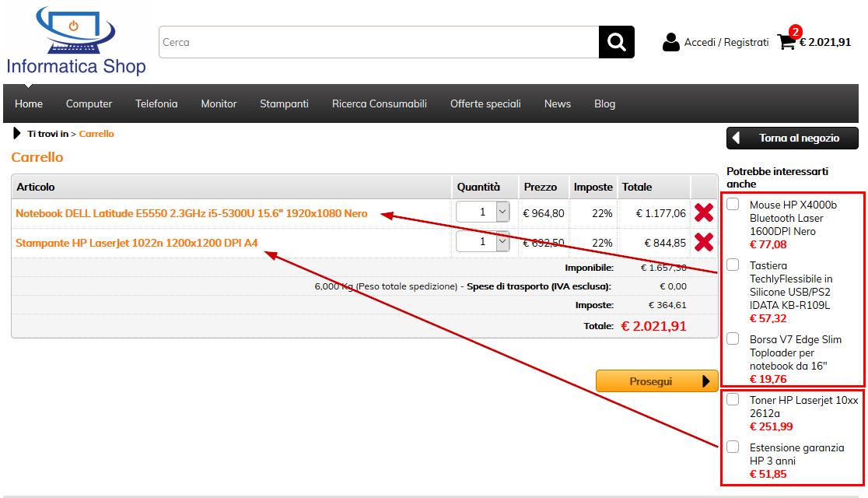Open the Telefonia menu
Viewport: 868px width, 498px height.
pos(156,103)
